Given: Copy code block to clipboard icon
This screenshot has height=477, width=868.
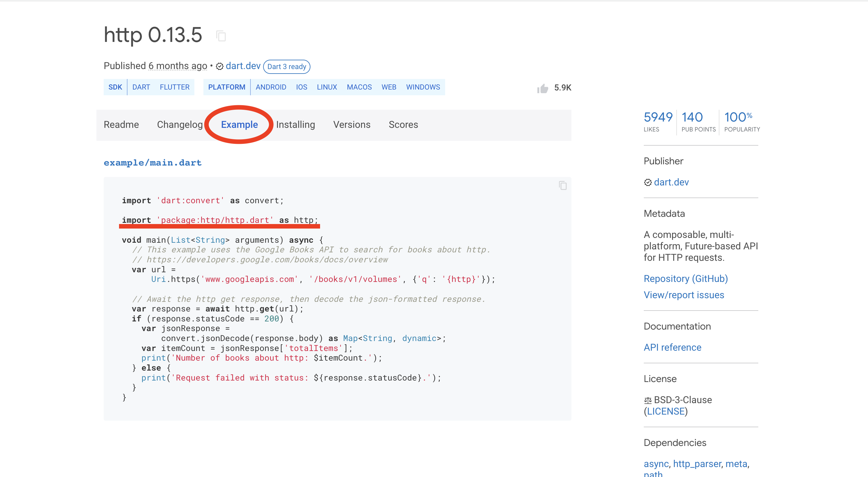Looking at the screenshot, I should click(x=562, y=185).
